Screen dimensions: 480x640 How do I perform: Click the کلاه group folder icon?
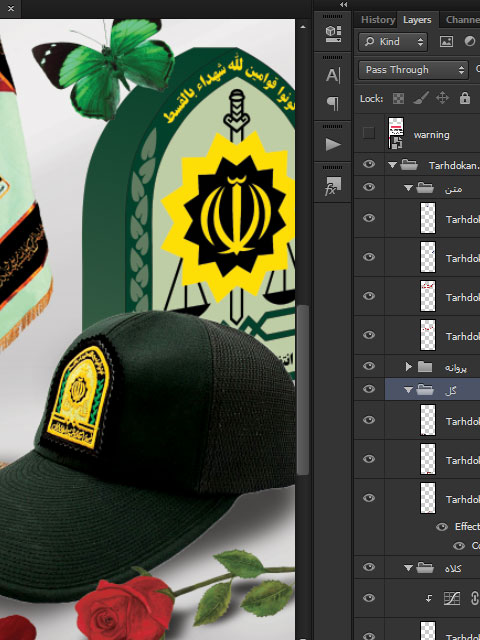[425, 567]
